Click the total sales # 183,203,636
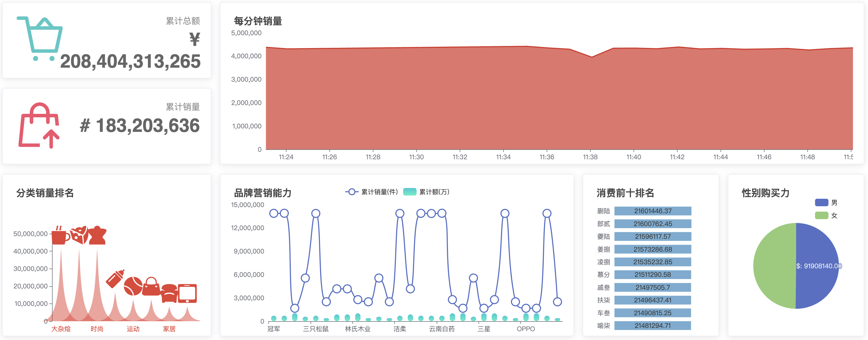Image resolution: width=868 pixels, height=340 pixels. click(x=140, y=125)
